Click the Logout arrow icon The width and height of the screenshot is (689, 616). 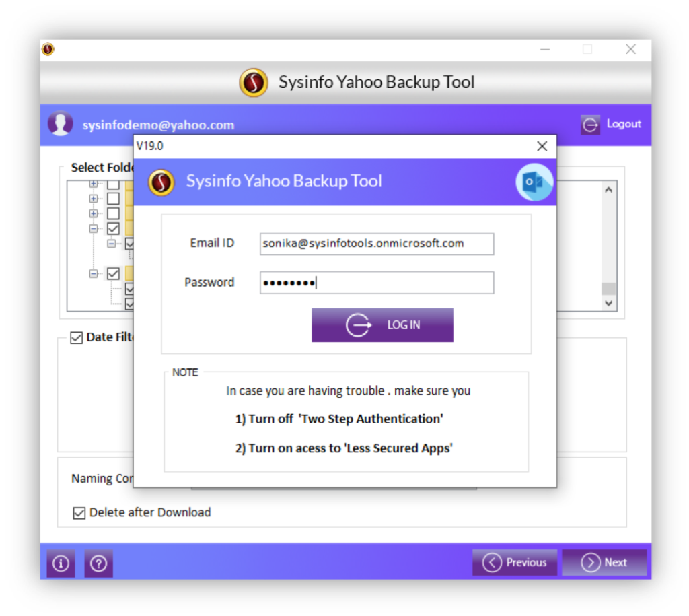pyautogui.click(x=590, y=125)
